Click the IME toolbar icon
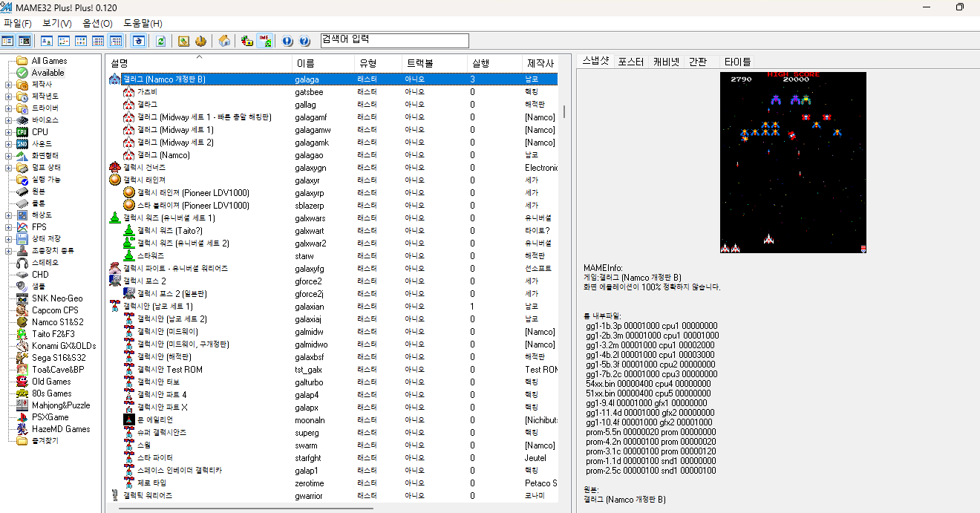The height and width of the screenshot is (513, 980). pos(265,41)
